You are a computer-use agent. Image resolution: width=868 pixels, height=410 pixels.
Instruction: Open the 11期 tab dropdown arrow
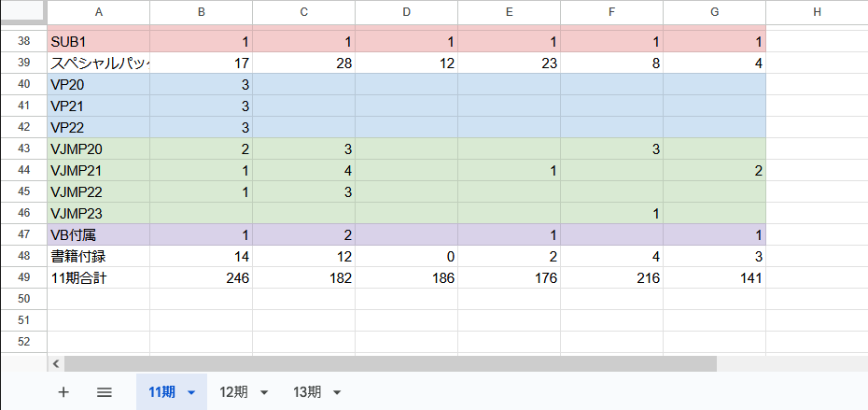[x=191, y=392]
